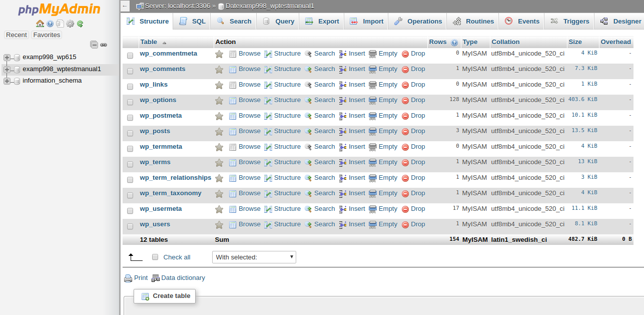
Task: Tick checkbox for wp_posts row
Action: coord(130,133)
